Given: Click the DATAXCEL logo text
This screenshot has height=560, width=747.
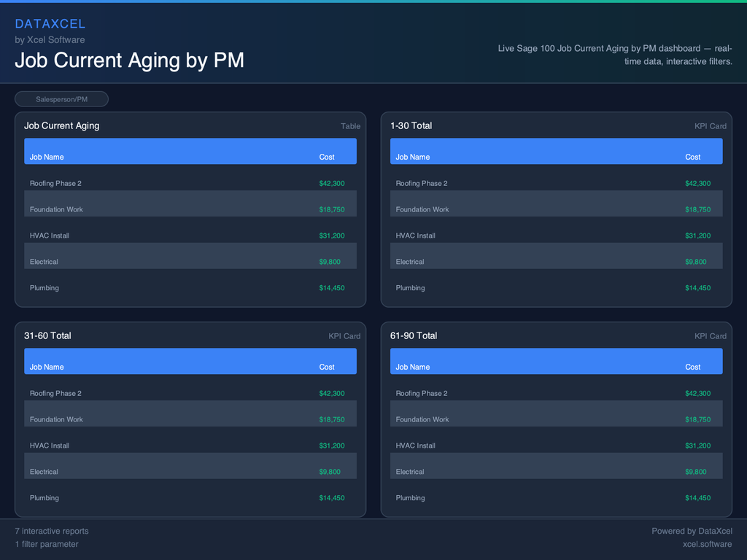Looking at the screenshot, I should 50,24.
